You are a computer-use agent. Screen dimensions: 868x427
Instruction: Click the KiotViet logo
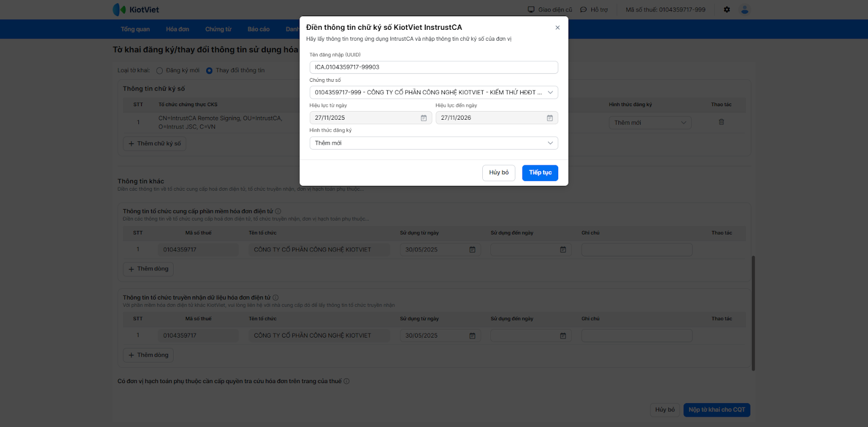pyautogui.click(x=136, y=10)
